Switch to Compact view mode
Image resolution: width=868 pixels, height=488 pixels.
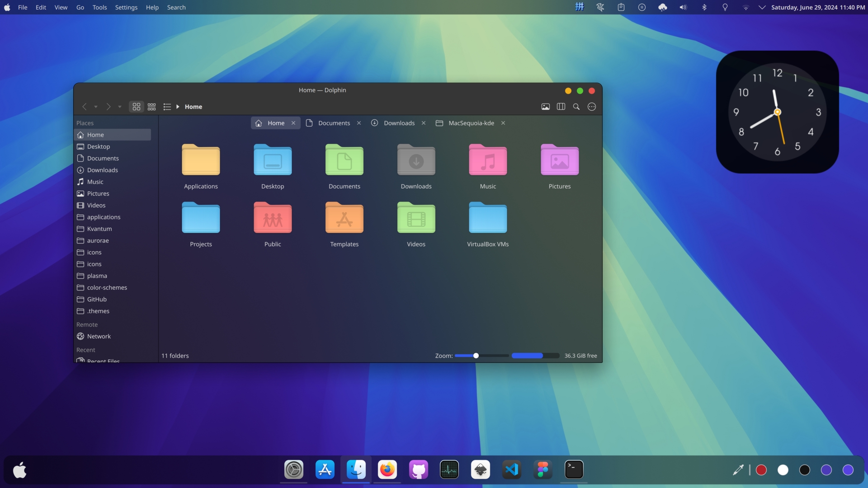pos(152,107)
